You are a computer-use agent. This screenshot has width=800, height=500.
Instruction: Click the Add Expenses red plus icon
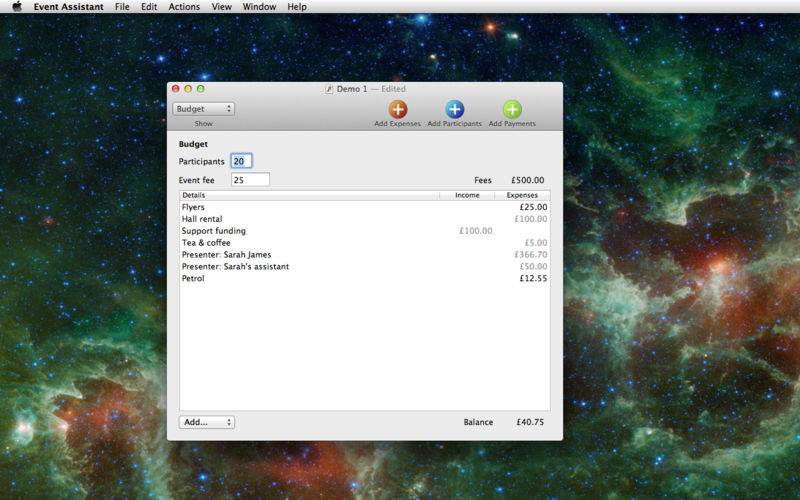[x=398, y=109]
